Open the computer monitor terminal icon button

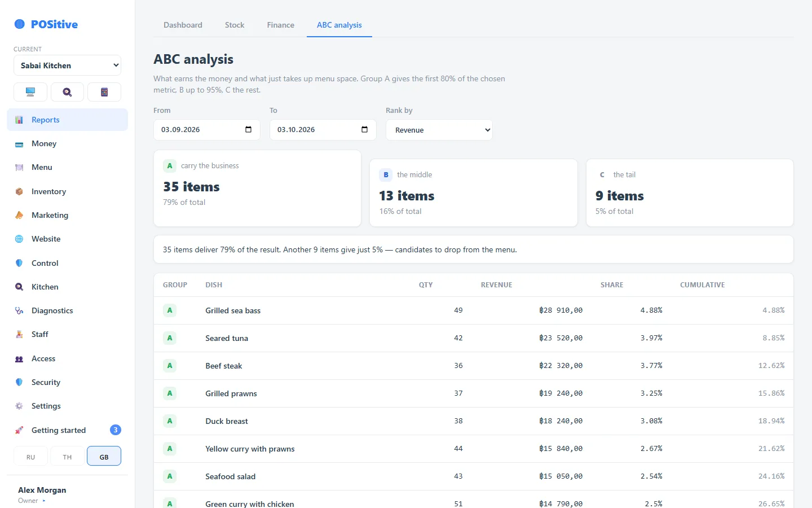coord(30,92)
